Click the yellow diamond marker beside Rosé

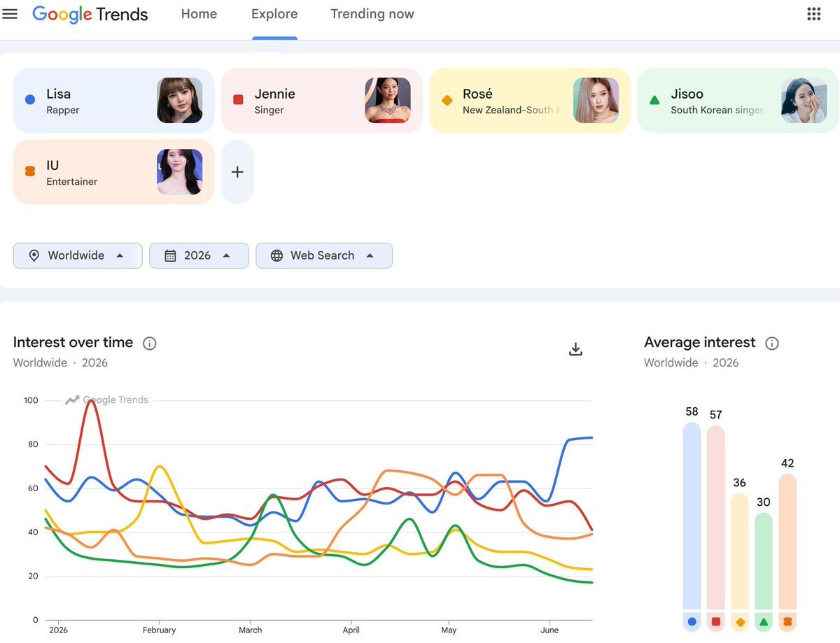tap(447, 100)
